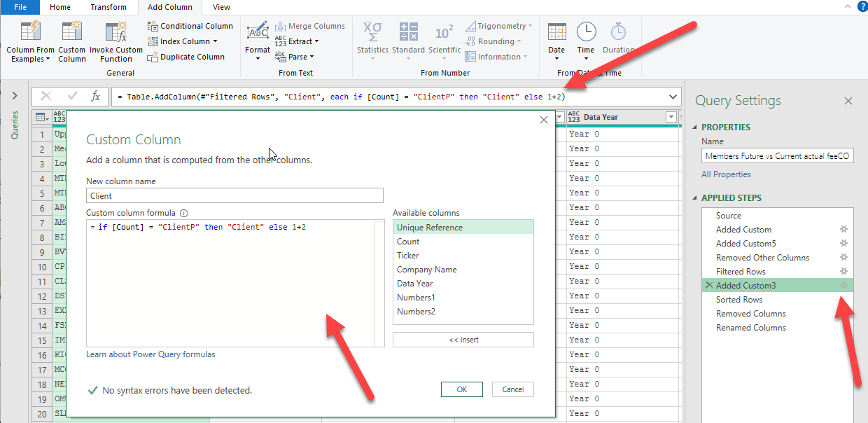Open the Statistics tool
868x423 pixels.
(x=372, y=39)
